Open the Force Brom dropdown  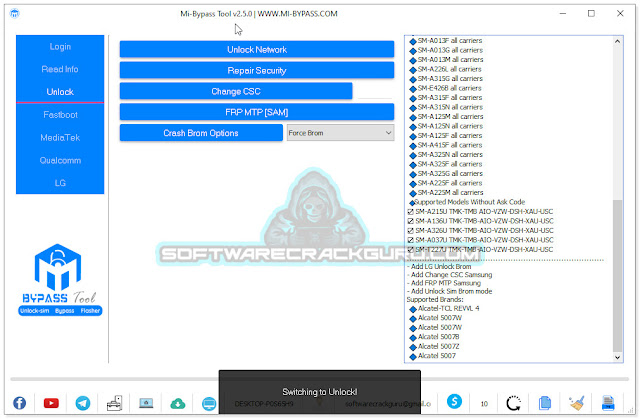tap(340, 133)
